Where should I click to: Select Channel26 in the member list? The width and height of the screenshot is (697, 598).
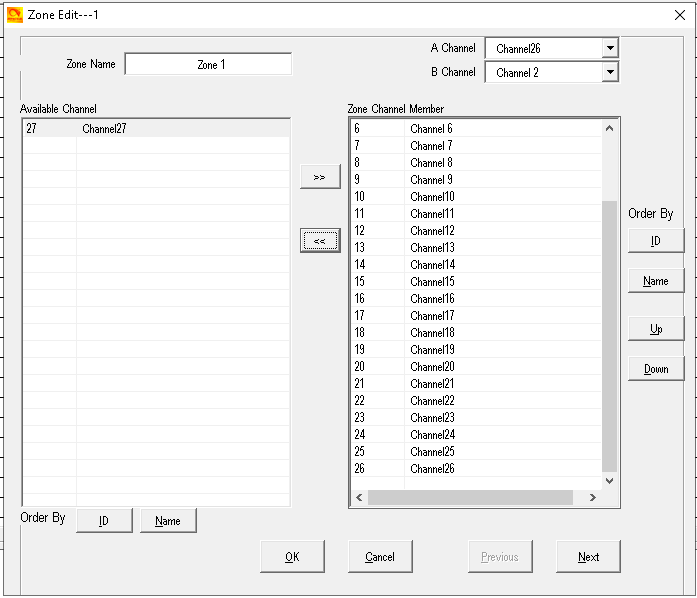(x=432, y=469)
